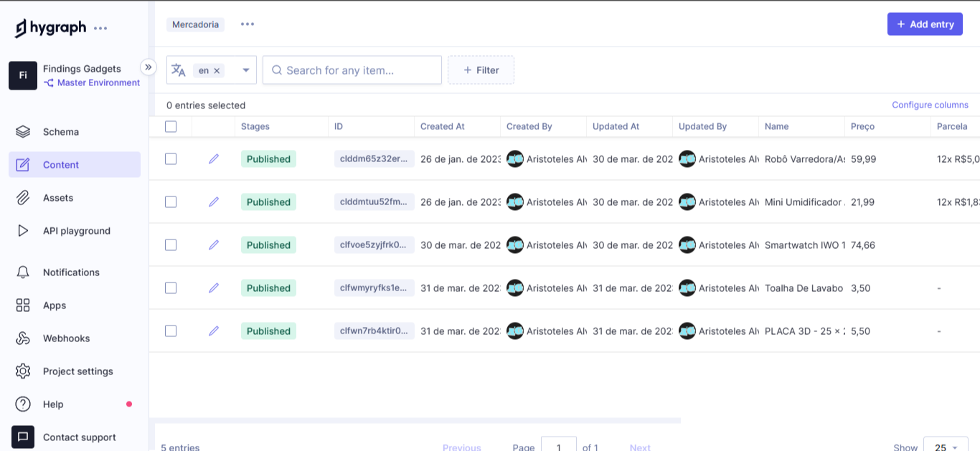Open the Show 25 entries dropdown
Screen dimensions: 980x451
pyautogui.click(x=945, y=445)
